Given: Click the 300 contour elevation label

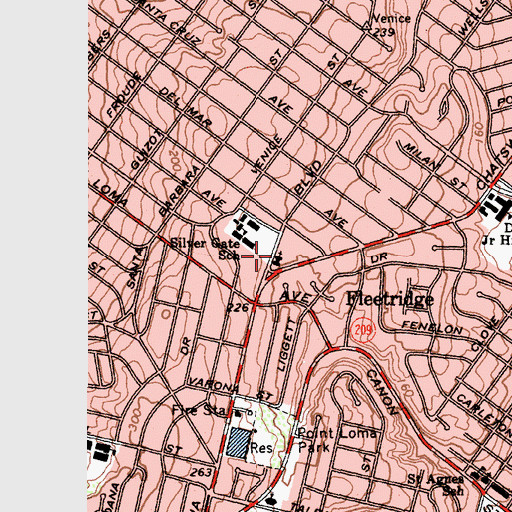Looking at the screenshot, I should tap(134, 421).
